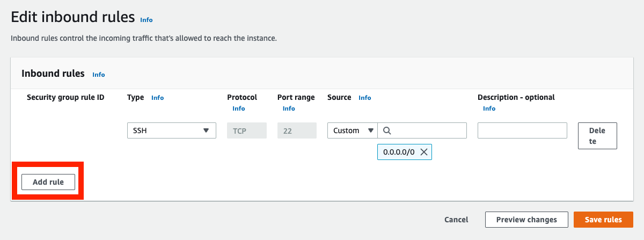Delete the SSH inbound rule
The height and width of the screenshot is (240, 644).
[597, 136]
